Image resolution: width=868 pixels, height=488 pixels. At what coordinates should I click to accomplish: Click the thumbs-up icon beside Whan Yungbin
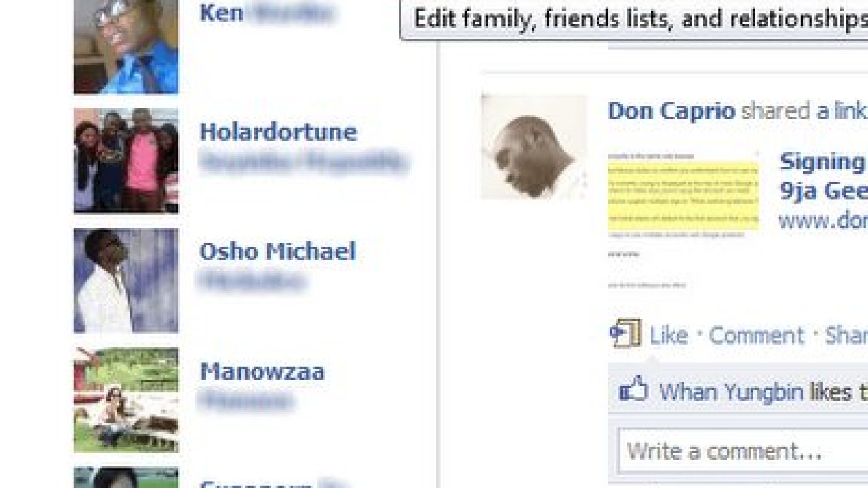pyautogui.click(x=633, y=390)
